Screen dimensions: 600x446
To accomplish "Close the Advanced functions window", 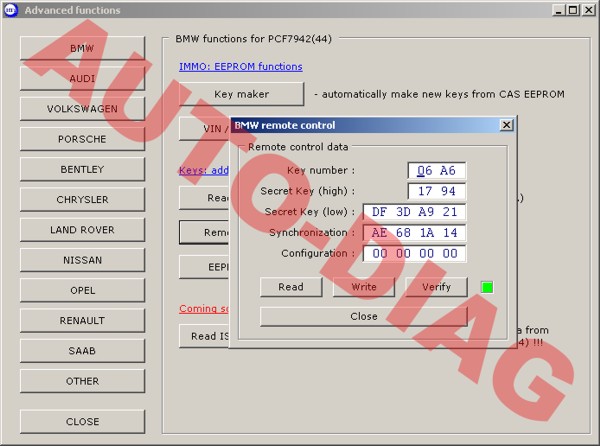I will click(588, 10).
